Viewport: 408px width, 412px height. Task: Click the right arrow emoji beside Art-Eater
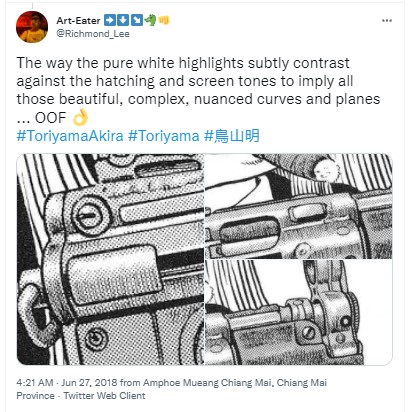coord(109,20)
